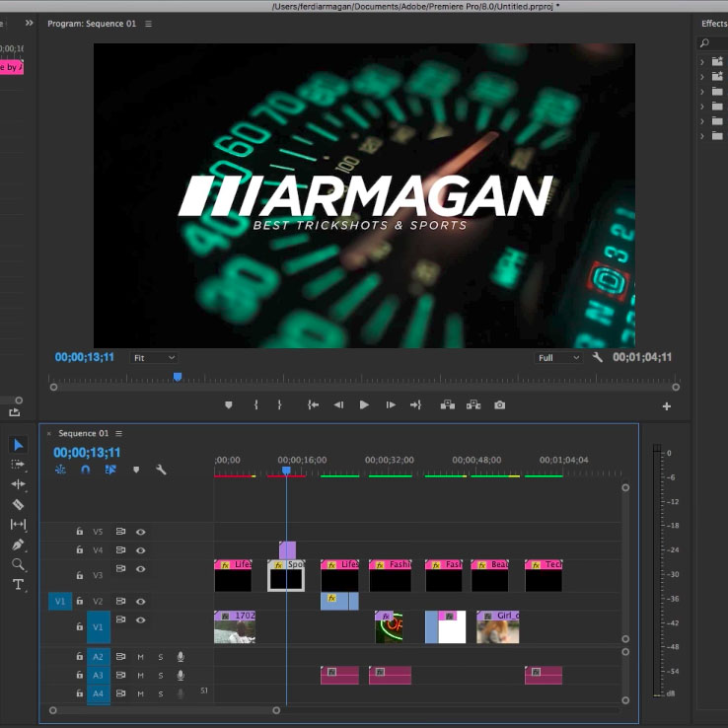728x728 pixels.
Task: Select the Razor tool
Action: click(18, 504)
